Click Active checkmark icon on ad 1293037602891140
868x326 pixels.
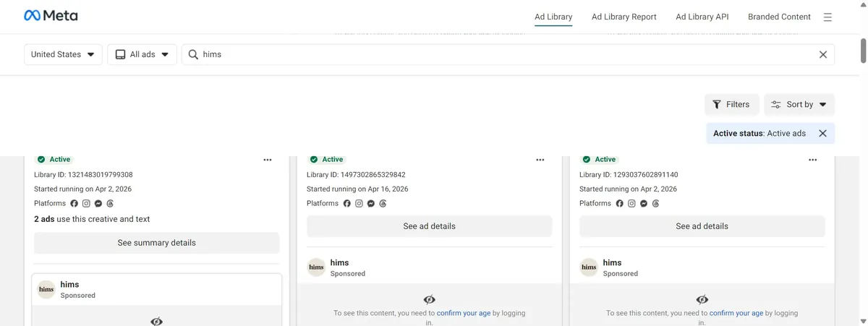[587, 160]
